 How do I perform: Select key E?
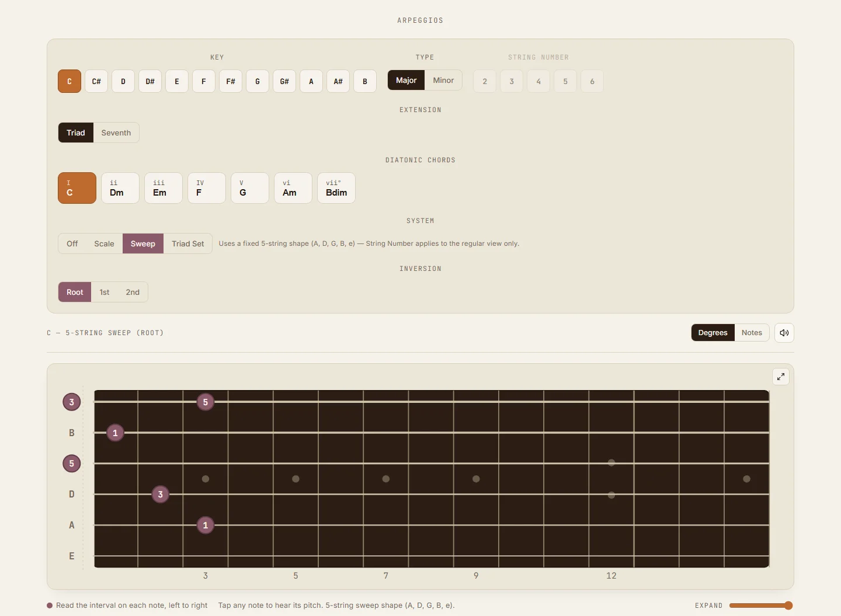(177, 81)
